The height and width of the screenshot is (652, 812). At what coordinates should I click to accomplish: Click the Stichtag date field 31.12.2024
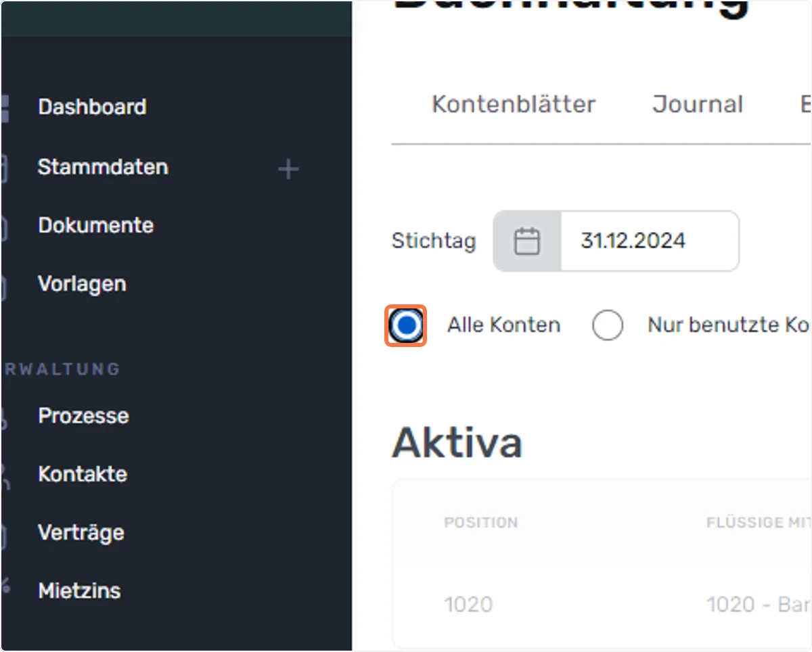(x=650, y=241)
